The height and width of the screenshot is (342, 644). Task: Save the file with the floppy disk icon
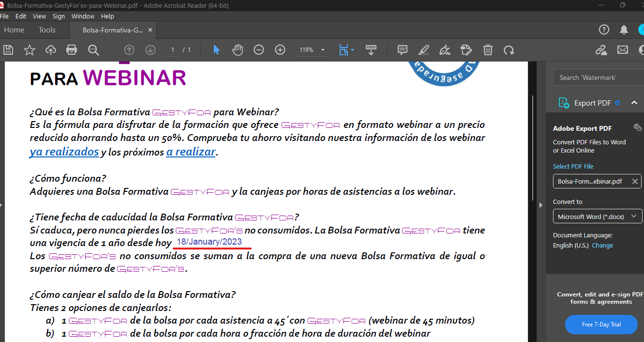coord(8,50)
